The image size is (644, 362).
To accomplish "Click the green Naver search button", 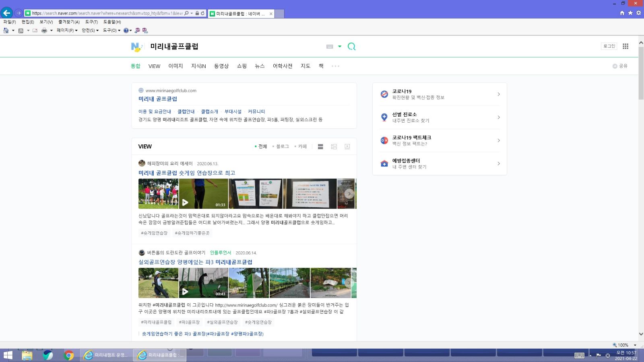I will 351,47.
